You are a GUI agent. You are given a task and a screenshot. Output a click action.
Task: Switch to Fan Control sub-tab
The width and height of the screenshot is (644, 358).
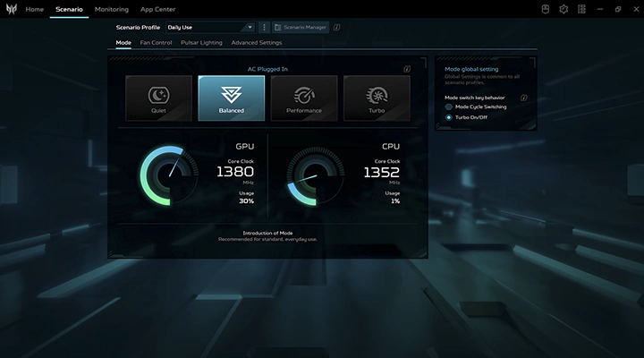point(156,42)
